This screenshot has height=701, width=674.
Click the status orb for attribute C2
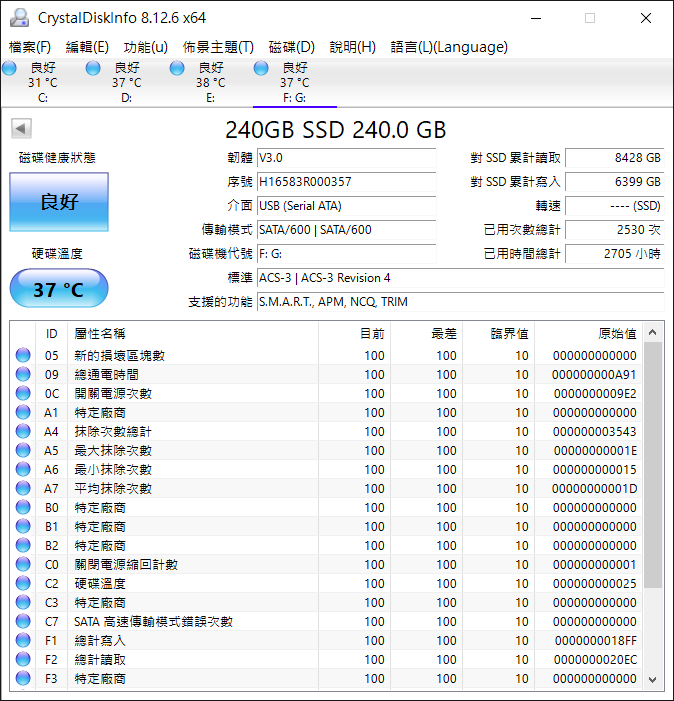[23, 584]
